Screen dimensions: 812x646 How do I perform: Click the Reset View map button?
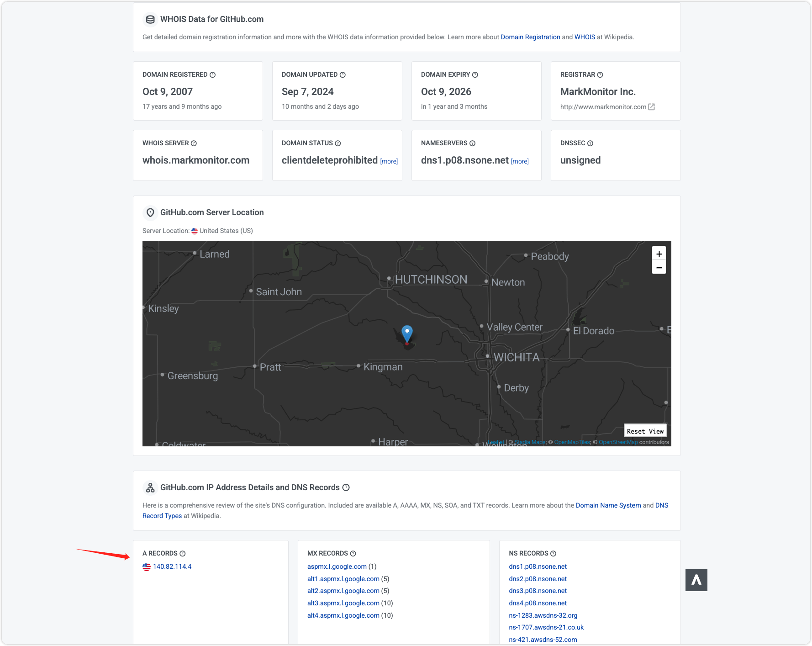645,431
